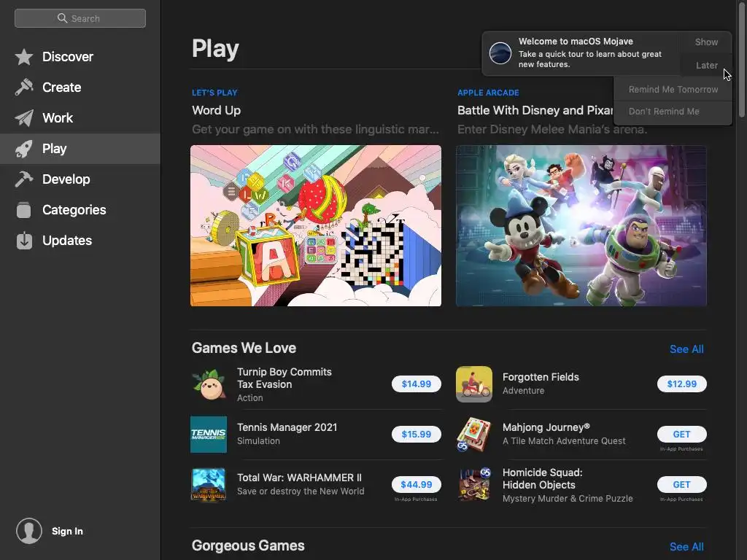Open the Homicide Squad Hidden Objects icon
This screenshot has width=747, height=560.
(x=474, y=485)
